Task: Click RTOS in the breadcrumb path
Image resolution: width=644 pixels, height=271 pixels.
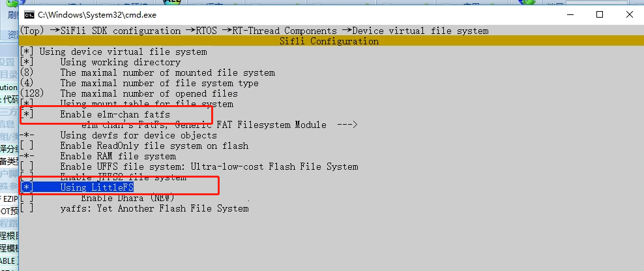Action: point(205,31)
